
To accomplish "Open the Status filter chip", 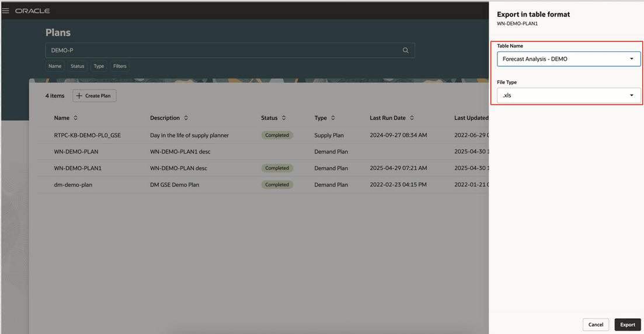I will [x=77, y=66].
